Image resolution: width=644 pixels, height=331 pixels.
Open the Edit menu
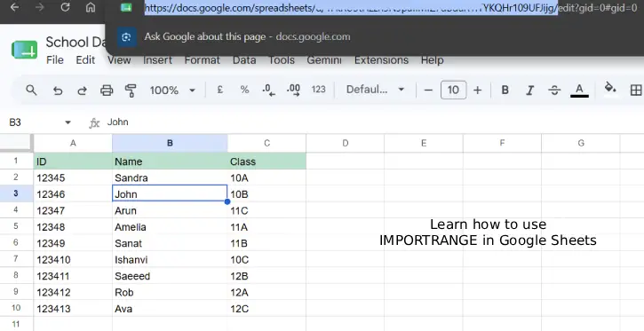pos(85,60)
